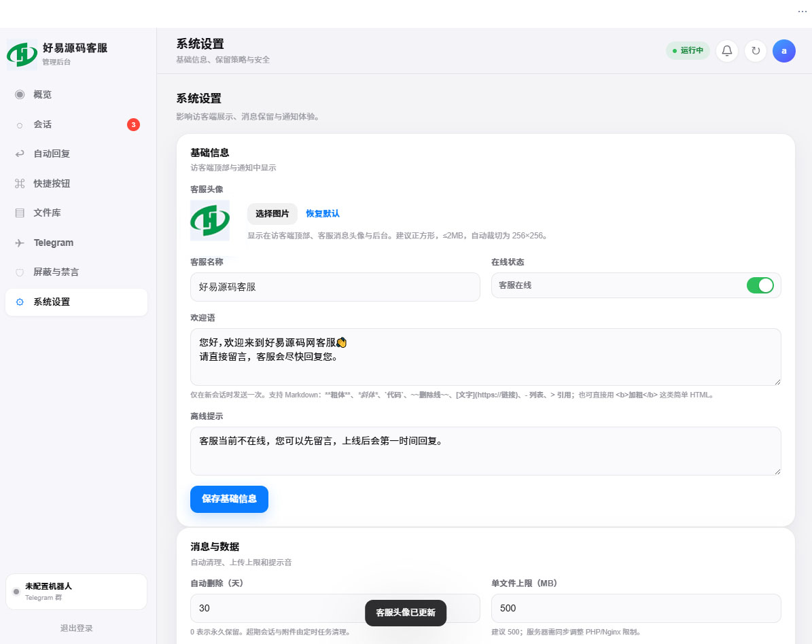Click the refresh icon in header
Image resolution: width=812 pixels, height=644 pixels.
click(756, 51)
